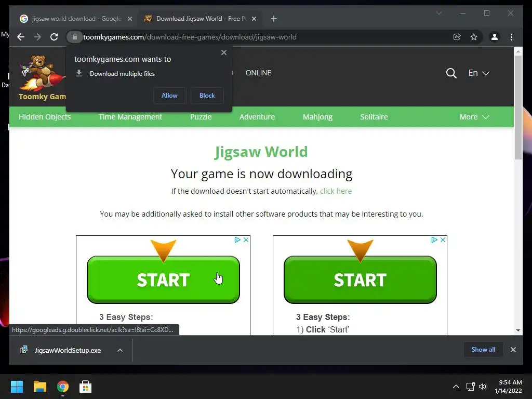The width and height of the screenshot is (532, 399).
Task: Bookmark this page with the star icon
Action: click(x=474, y=37)
